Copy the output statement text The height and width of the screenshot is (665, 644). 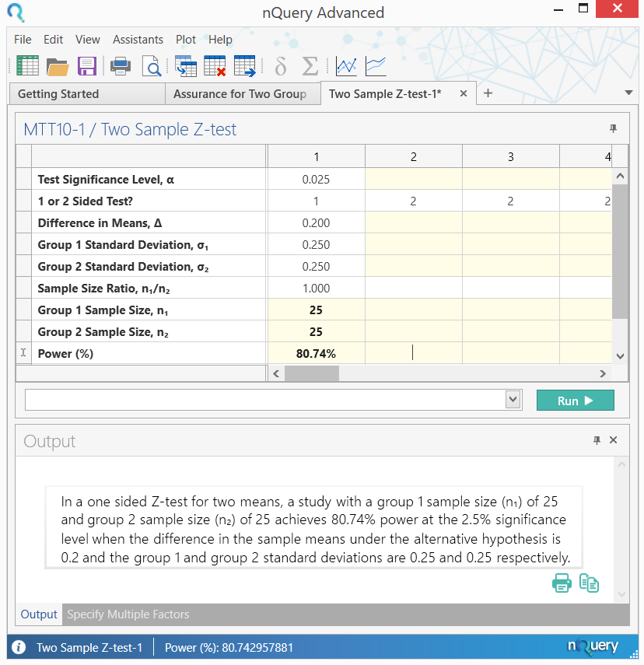click(x=589, y=583)
